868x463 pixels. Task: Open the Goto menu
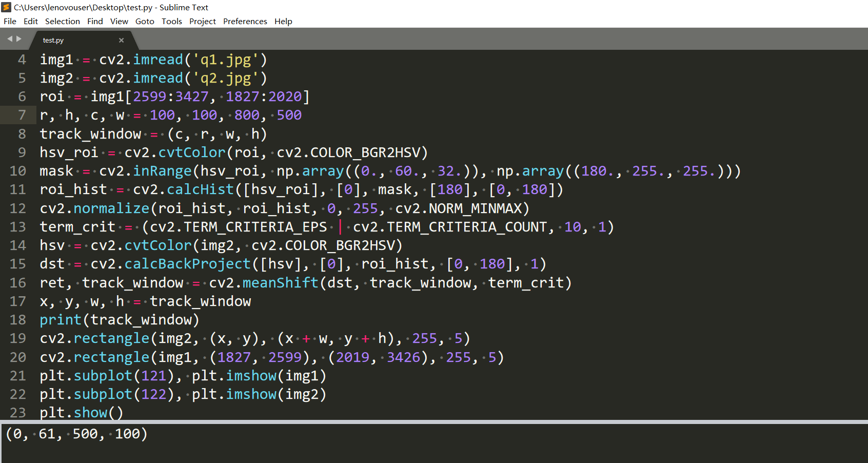(x=145, y=21)
